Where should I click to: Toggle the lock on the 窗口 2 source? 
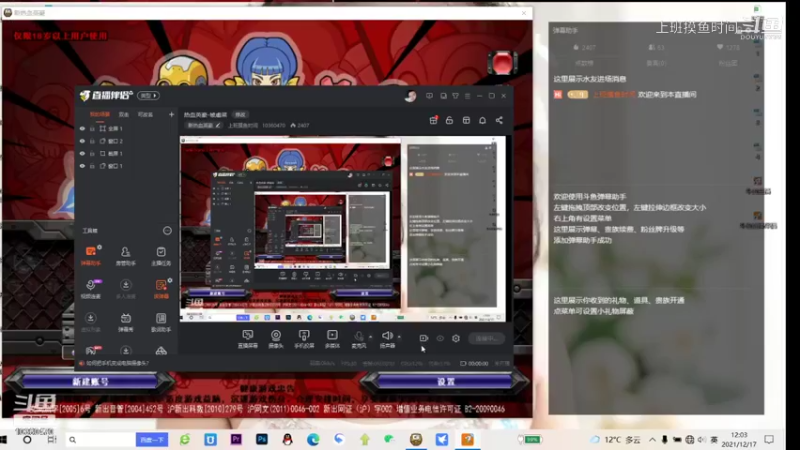coord(92,141)
